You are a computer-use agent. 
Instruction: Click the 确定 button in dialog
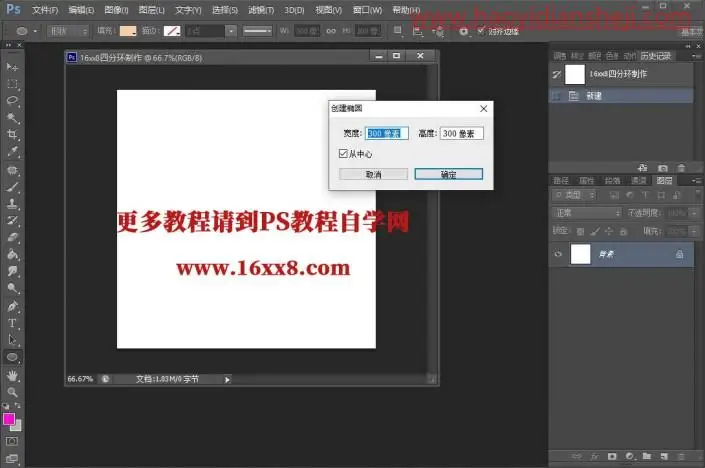(449, 174)
